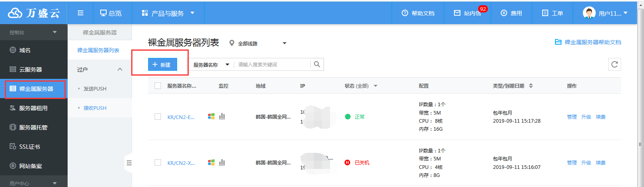
Task: Tick the select-all checkbox in the table header
Action: coord(158,86)
